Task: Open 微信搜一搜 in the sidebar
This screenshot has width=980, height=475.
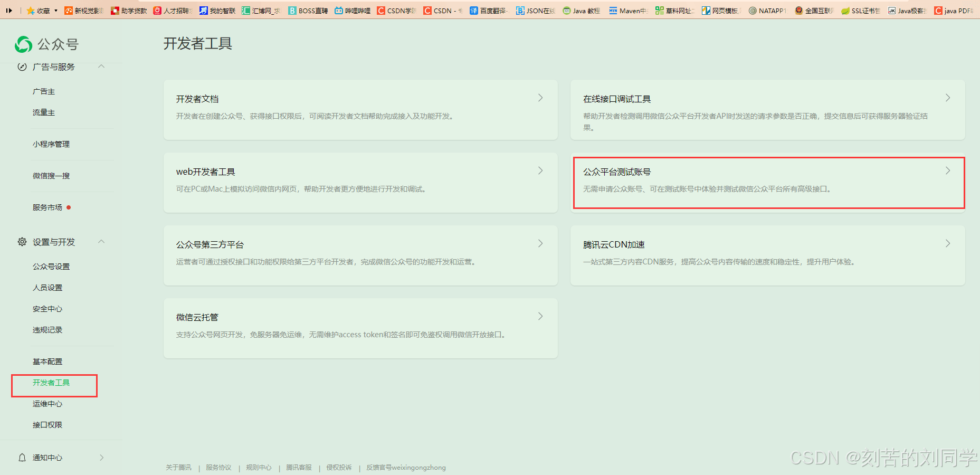Action: tap(51, 176)
